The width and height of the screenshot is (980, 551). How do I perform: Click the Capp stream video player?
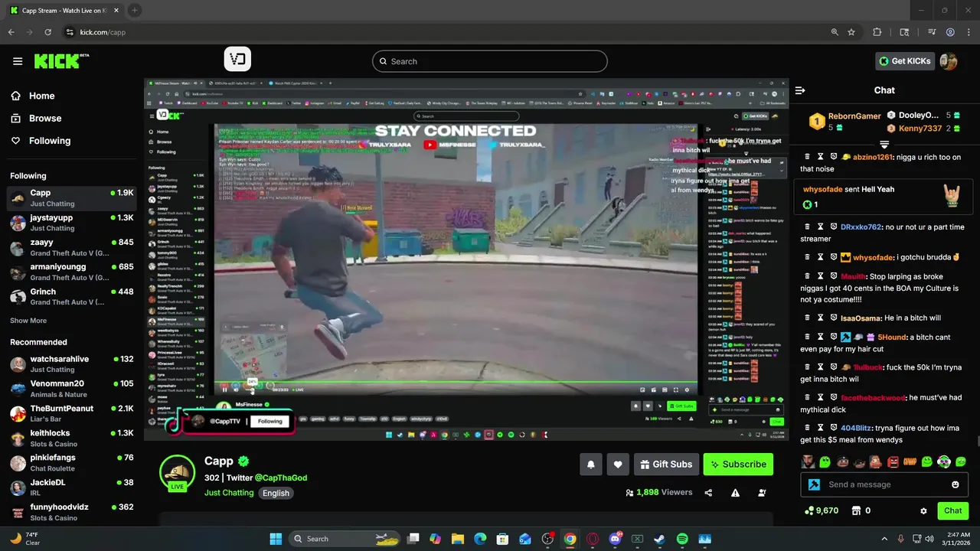click(465, 259)
